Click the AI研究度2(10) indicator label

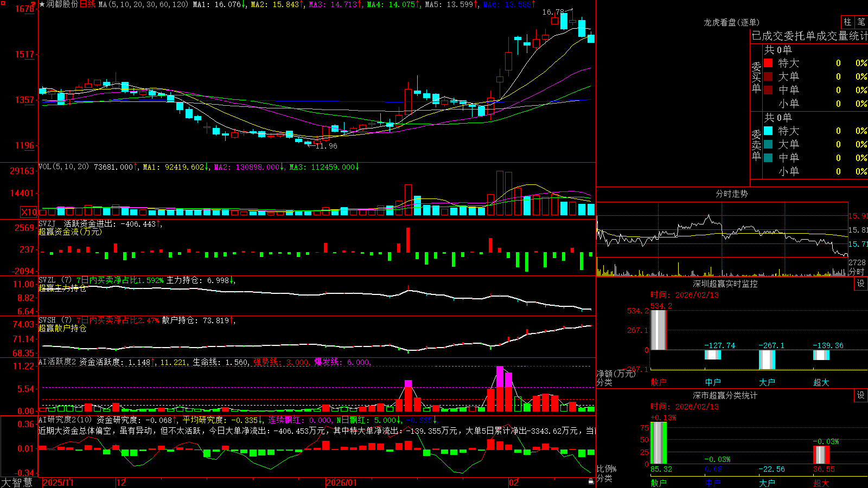click(65, 420)
